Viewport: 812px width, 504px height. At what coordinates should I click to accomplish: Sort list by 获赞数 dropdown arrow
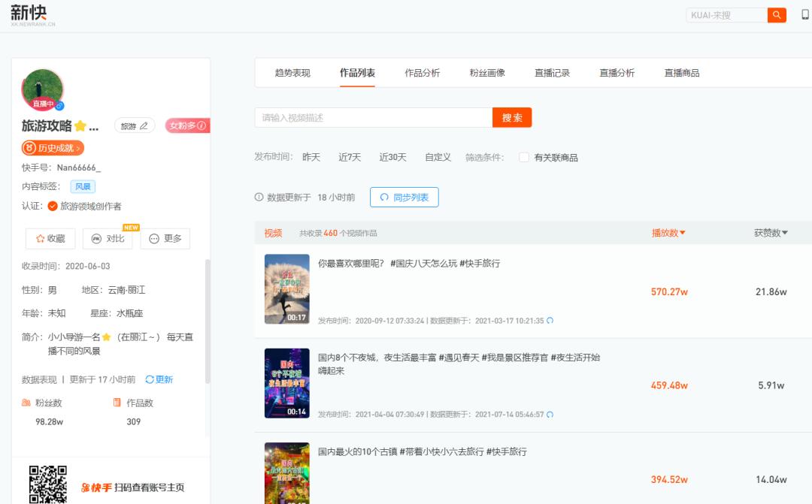coord(783,232)
